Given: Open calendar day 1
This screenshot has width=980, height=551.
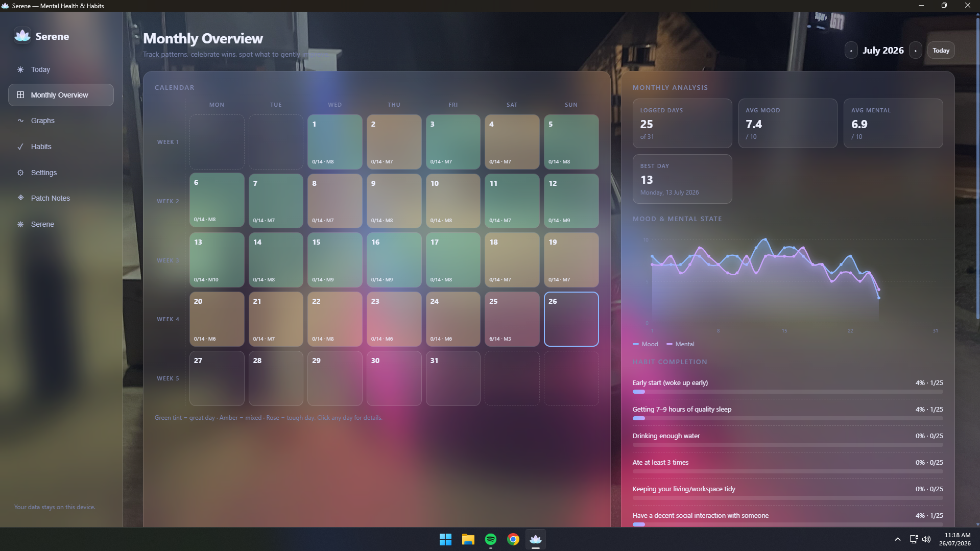Looking at the screenshot, I should [334, 142].
